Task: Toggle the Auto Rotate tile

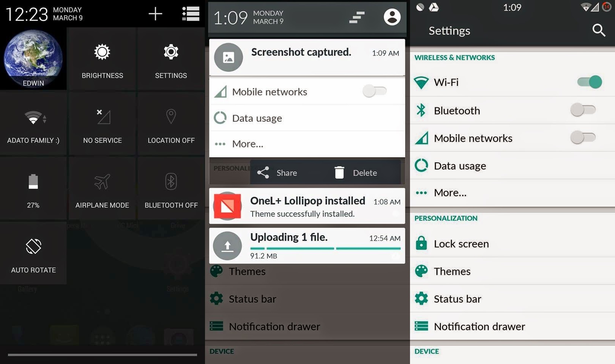Action: coord(33,253)
